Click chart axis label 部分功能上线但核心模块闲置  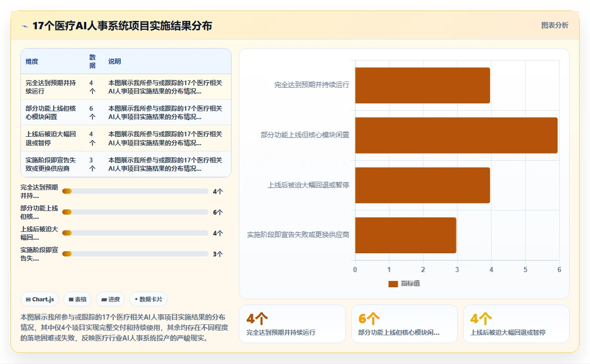click(x=305, y=135)
